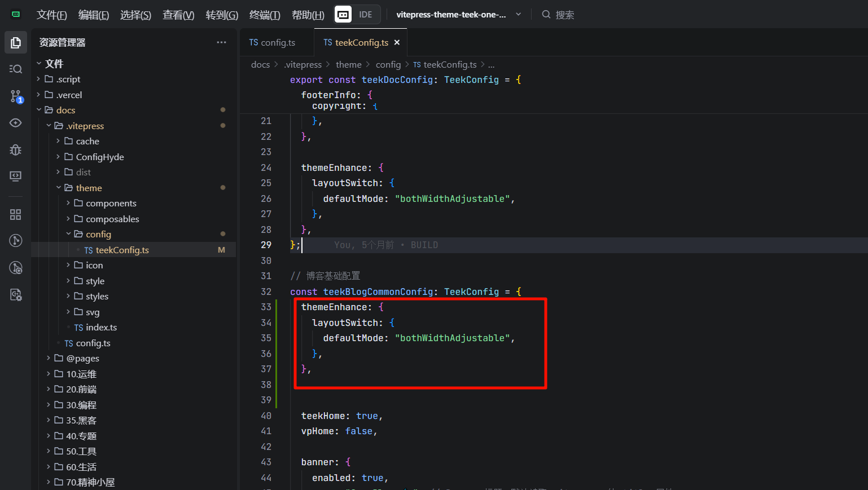
Task: Click the app logo at top-left corner
Action: click(16, 15)
